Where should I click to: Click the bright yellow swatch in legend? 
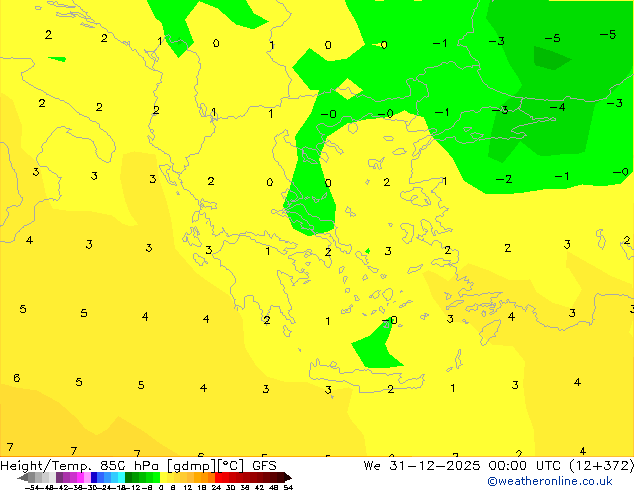163,477
